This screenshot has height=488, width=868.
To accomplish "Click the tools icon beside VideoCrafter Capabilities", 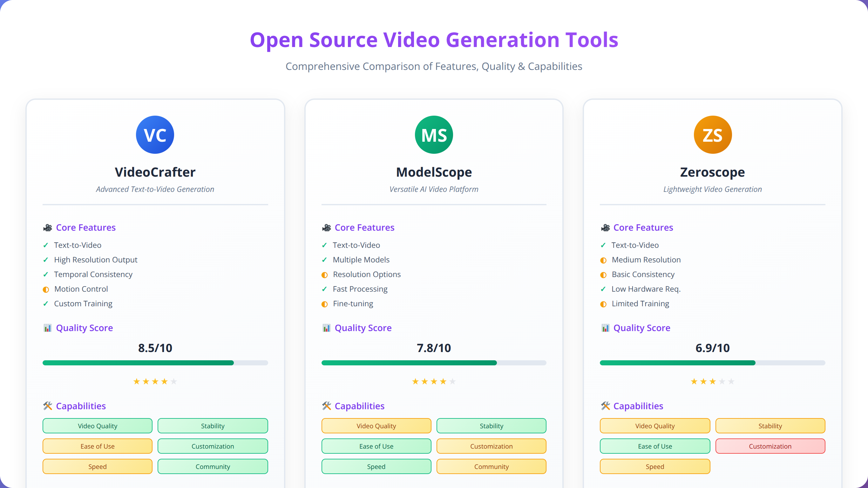I will click(48, 406).
